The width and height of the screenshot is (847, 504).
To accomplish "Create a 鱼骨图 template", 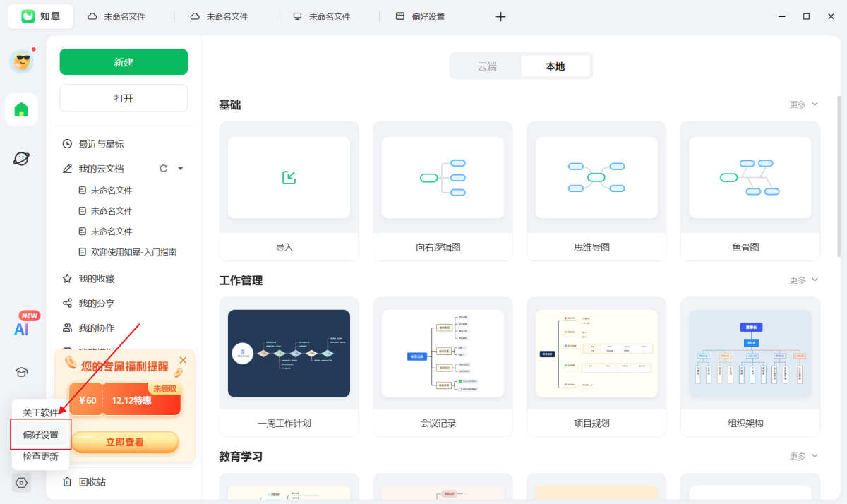I will 750,191.
